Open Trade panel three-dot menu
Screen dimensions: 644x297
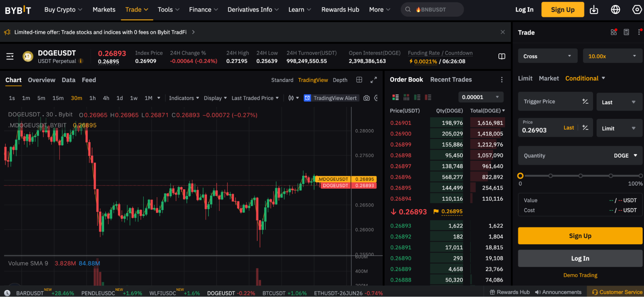639,32
